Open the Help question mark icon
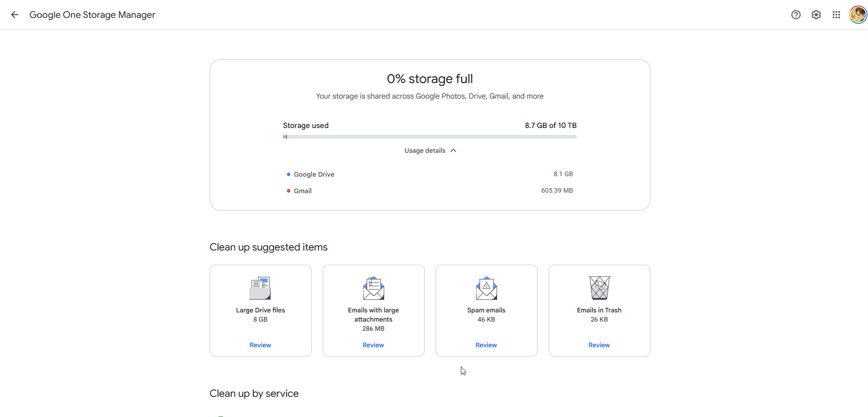 pyautogui.click(x=796, y=15)
